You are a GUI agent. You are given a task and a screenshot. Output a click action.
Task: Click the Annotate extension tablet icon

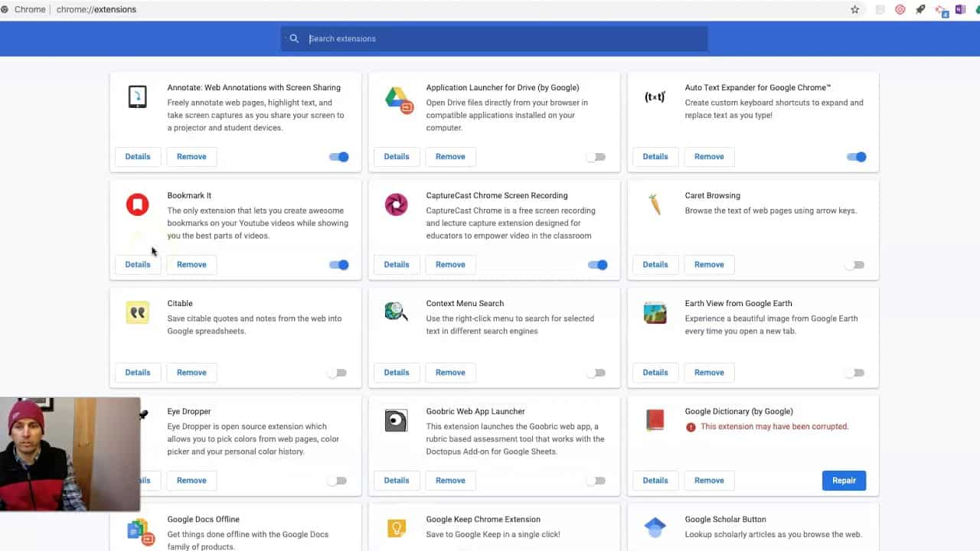coord(138,96)
